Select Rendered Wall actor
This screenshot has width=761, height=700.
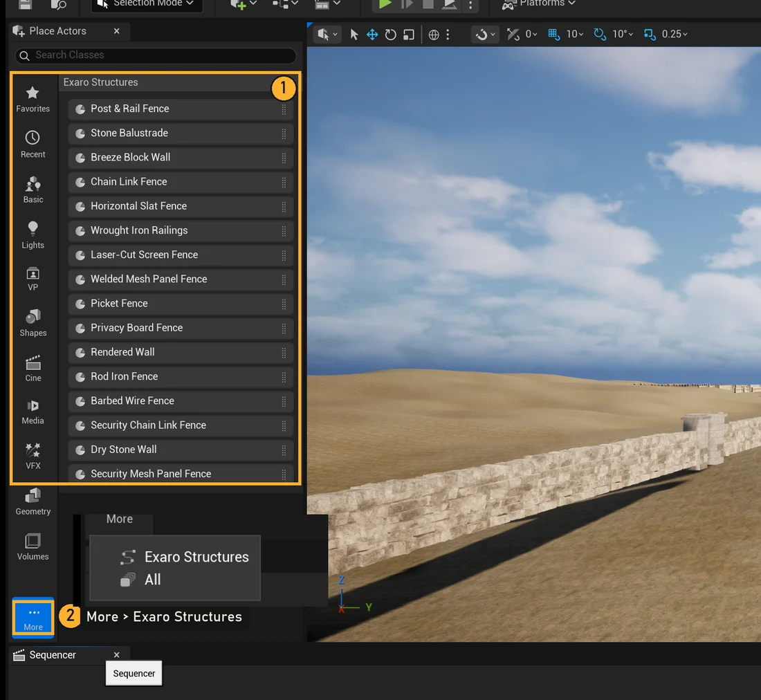(181, 352)
